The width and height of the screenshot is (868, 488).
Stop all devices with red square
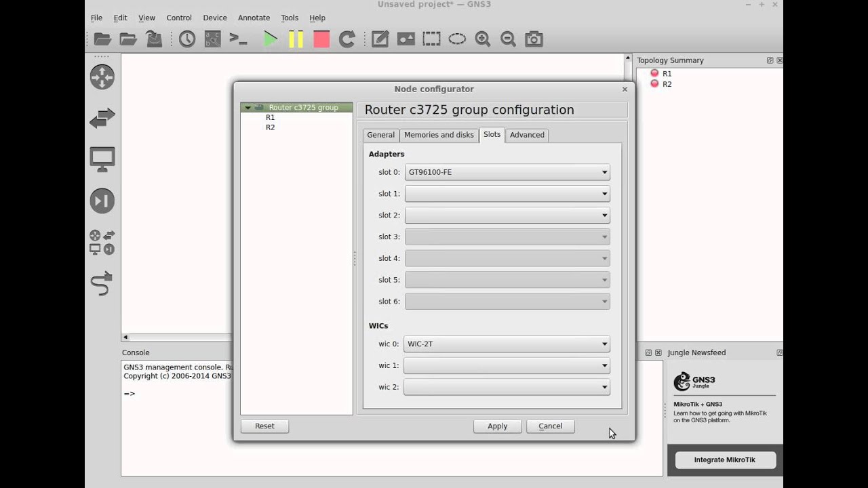tap(321, 39)
